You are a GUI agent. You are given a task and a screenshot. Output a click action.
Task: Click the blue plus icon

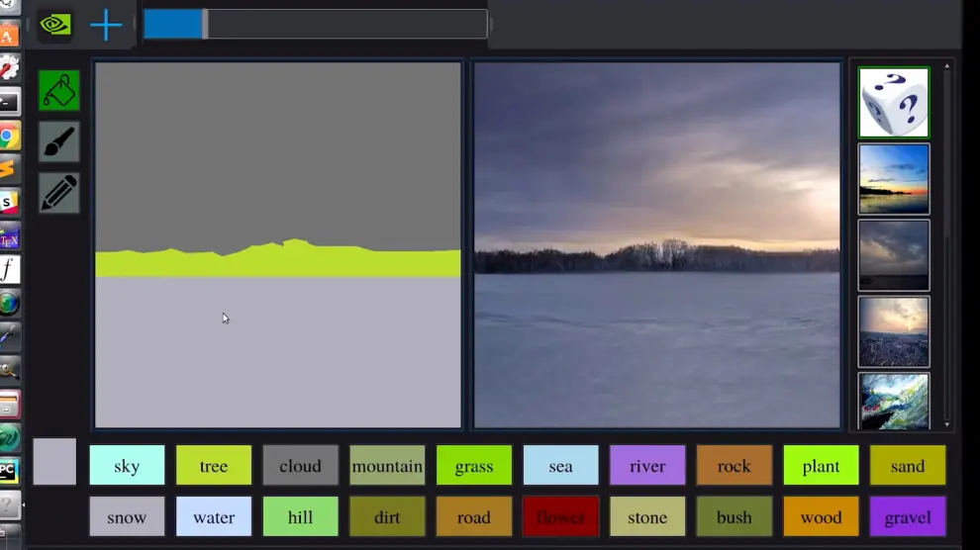coord(106,25)
